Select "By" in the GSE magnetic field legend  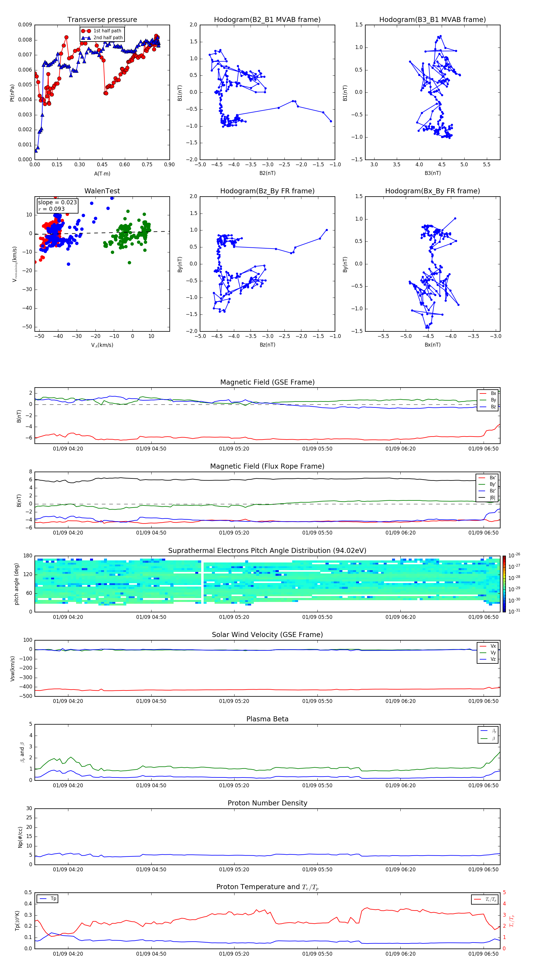click(488, 400)
